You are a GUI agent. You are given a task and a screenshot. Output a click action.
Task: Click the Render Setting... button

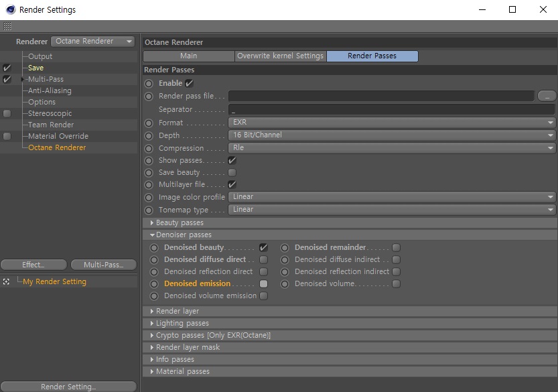pyautogui.click(x=69, y=387)
